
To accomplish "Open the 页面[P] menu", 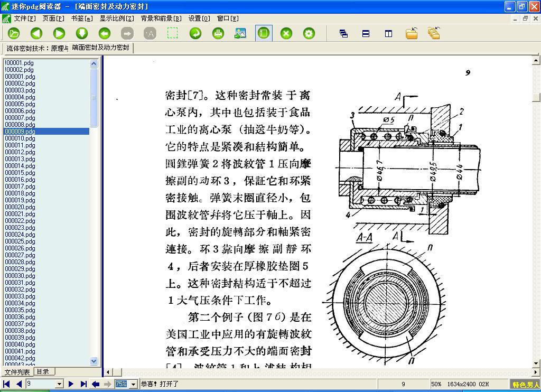I will click(x=53, y=18).
